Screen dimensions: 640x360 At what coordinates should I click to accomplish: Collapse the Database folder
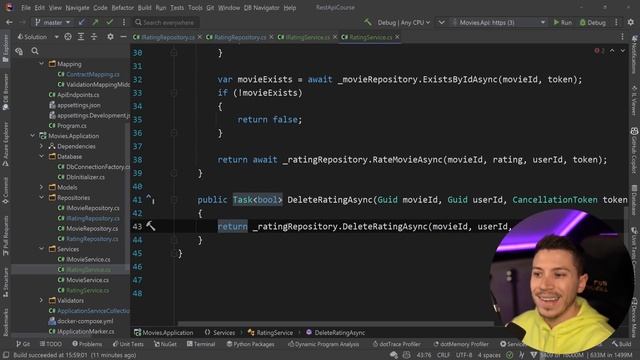(42, 156)
